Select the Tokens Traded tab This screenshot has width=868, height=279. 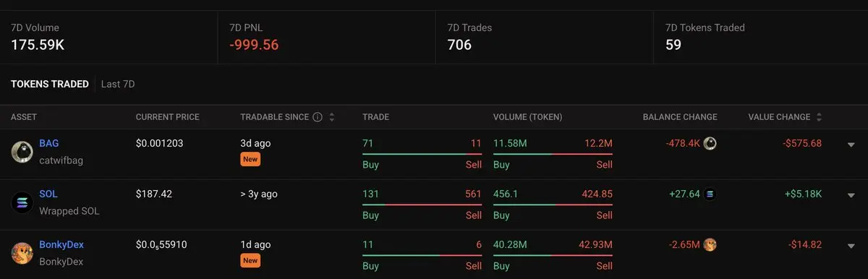[x=50, y=85]
